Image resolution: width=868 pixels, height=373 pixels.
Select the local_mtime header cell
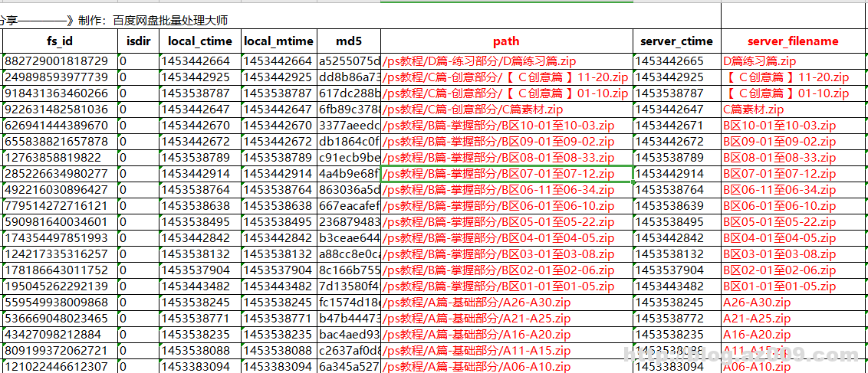tap(278, 41)
